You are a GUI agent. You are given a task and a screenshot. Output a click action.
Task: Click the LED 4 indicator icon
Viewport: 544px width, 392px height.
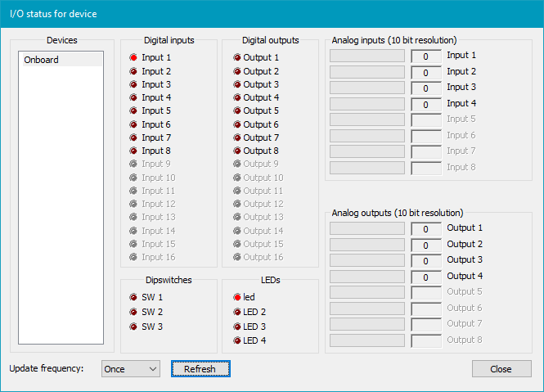(237, 340)
